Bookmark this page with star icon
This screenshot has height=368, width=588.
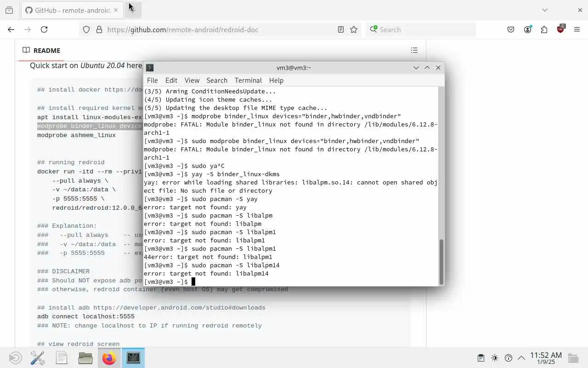tap(354, 29)
